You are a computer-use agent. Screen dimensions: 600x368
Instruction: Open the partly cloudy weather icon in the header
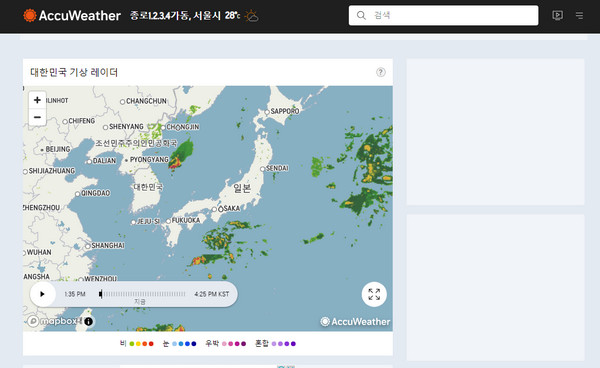(251, 16)
